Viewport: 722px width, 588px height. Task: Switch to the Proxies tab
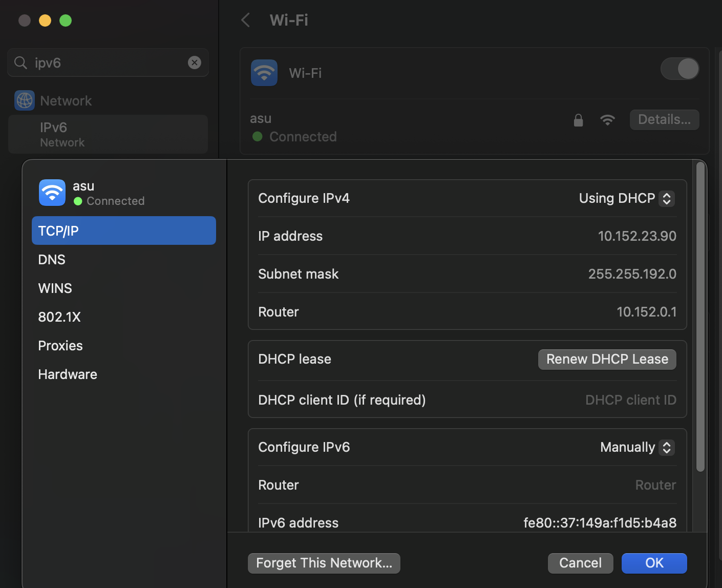tap(60, 345)
